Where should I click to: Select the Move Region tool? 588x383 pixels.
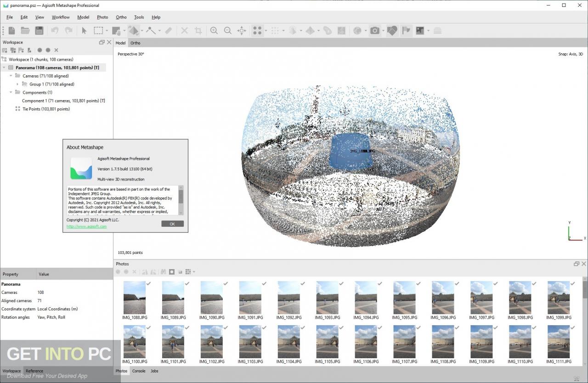click(x=116, y=30)
